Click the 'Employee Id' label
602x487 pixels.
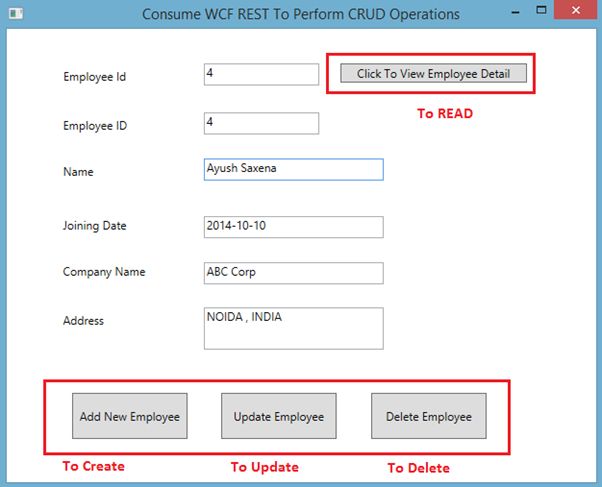[94, 77]
